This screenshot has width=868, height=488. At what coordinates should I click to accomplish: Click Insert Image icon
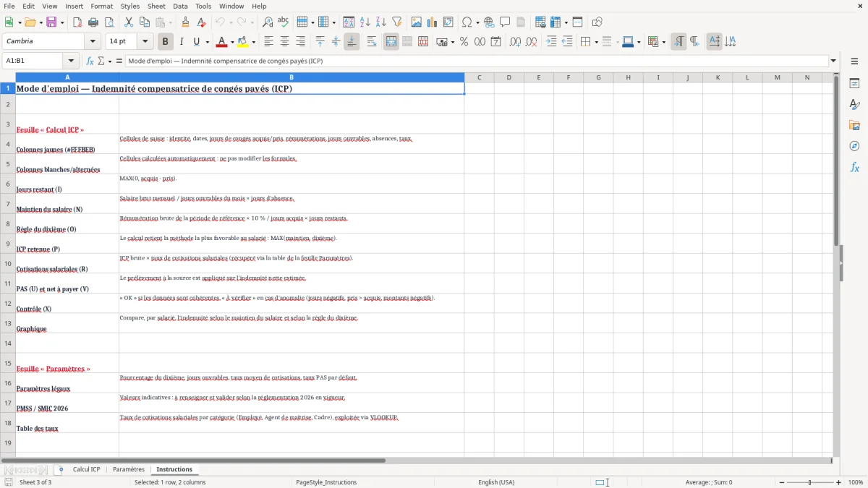coord(416,22)
